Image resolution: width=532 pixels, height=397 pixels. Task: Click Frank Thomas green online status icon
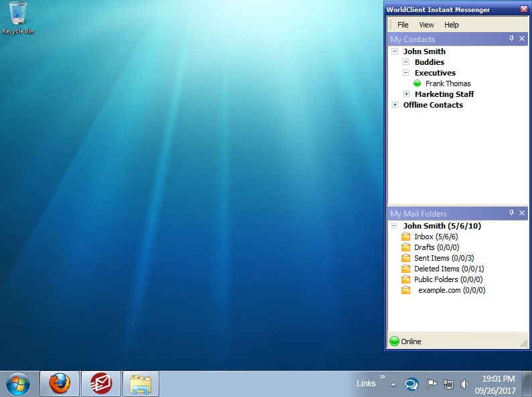[x=418, y=84]
